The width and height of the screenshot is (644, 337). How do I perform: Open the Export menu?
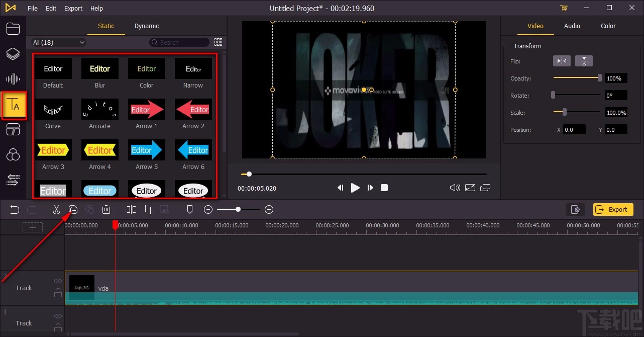pos(73,8)
